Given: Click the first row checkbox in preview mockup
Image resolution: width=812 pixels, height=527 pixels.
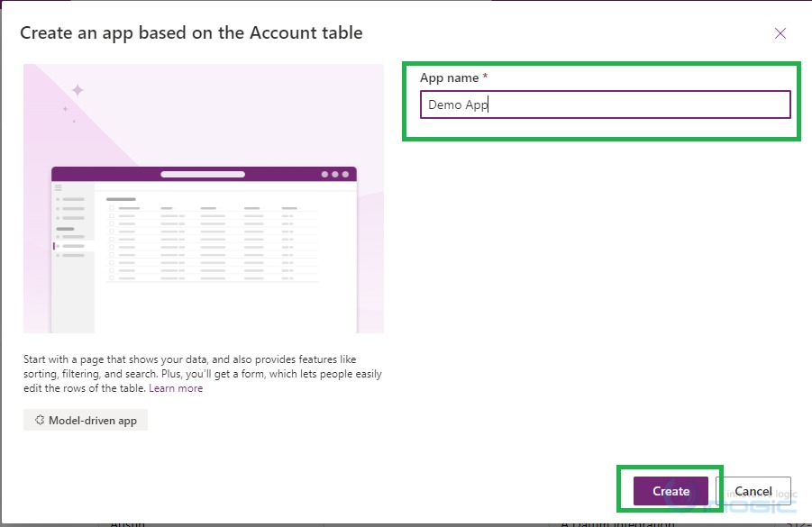Looking at the screenshot, I should pyautogui.click(x=112, y=216).
